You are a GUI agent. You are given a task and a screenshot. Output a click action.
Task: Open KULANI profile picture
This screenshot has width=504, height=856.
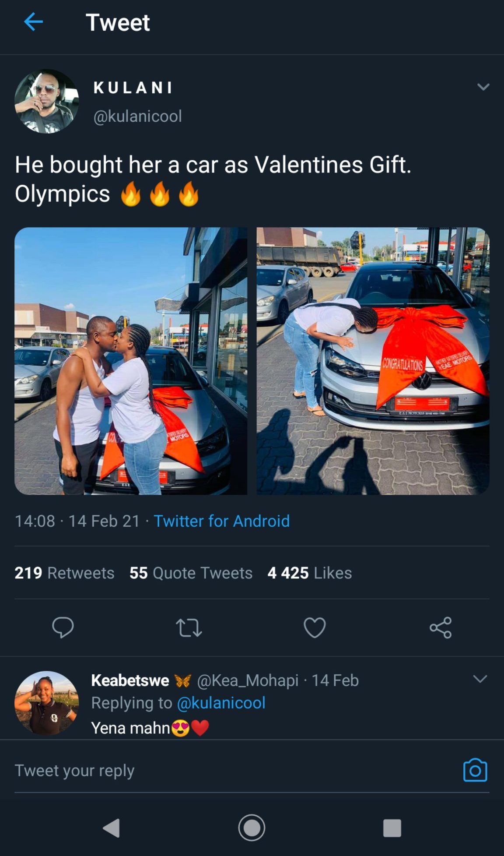(46, 101)
